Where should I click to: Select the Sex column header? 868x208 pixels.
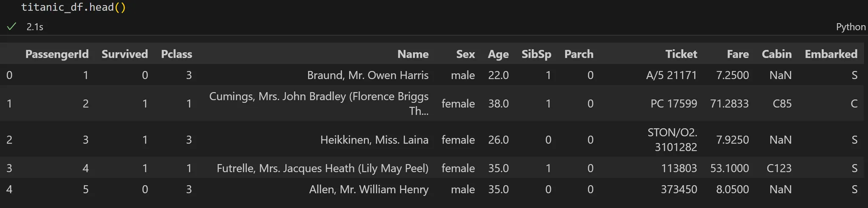point(465,54)
